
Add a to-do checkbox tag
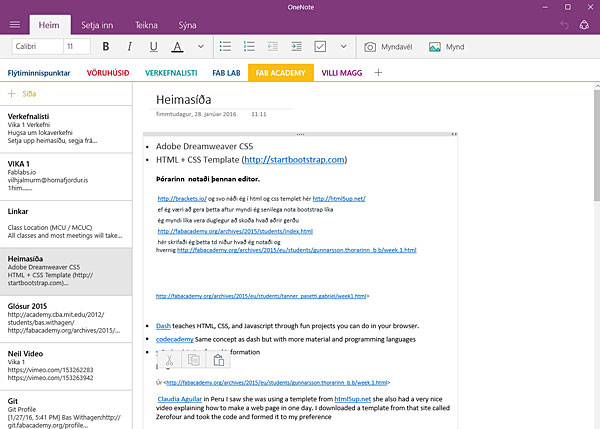(x=320, y=47)
